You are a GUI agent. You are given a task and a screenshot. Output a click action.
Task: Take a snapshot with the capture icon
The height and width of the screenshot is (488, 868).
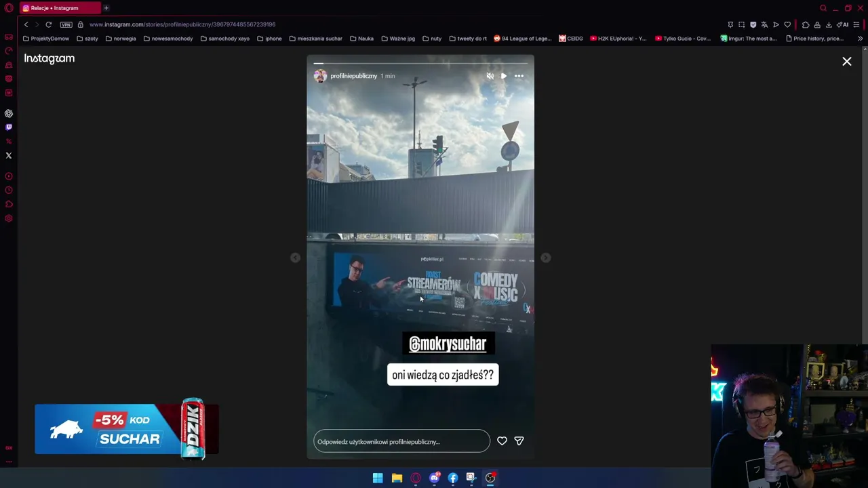point(741,24)
